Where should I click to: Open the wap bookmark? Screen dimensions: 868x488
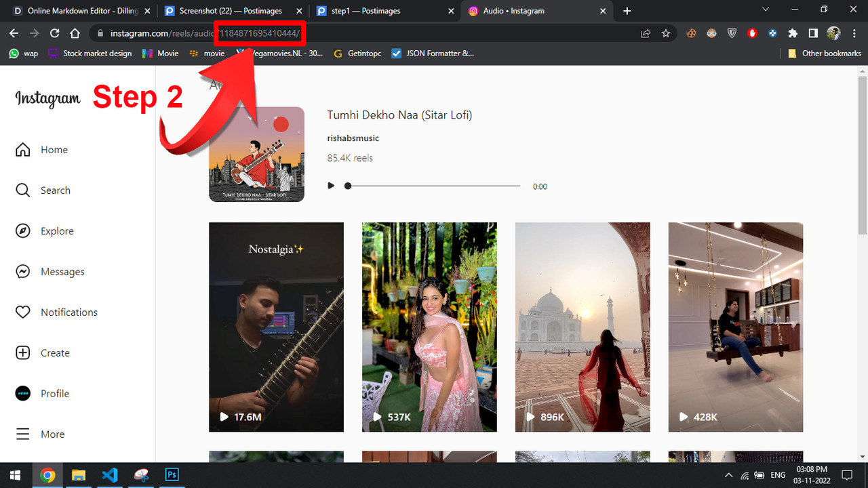24,54
